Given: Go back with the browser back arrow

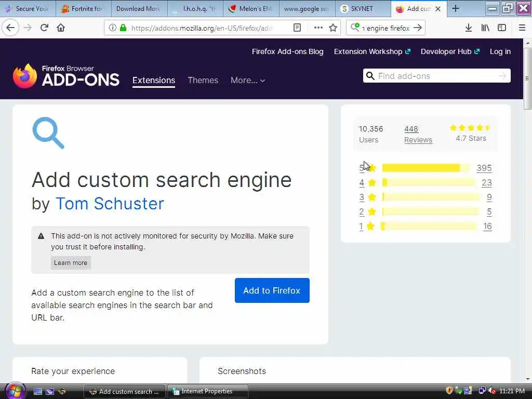Looking at the screenshot, I should tap(10, 28).
